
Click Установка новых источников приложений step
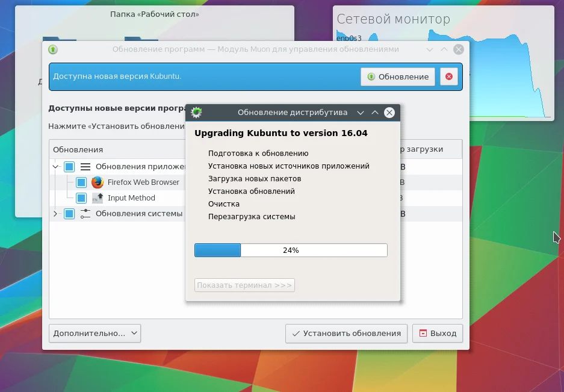289,166
